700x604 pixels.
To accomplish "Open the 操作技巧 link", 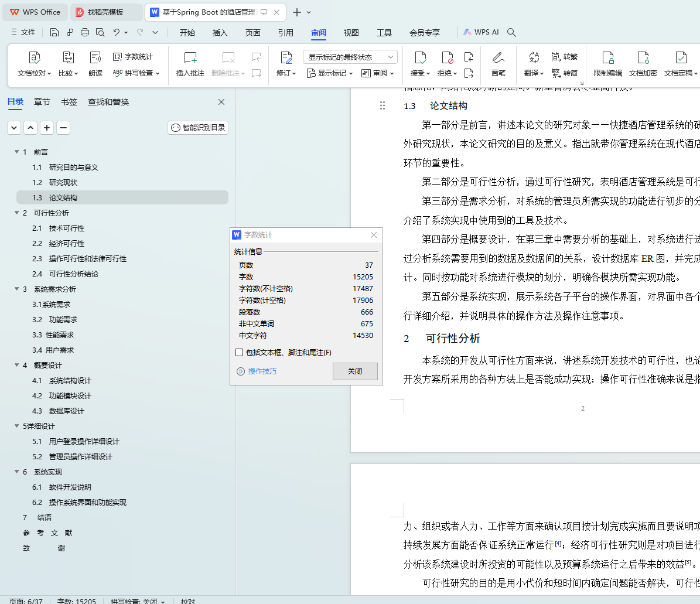I will coord(262,371).
